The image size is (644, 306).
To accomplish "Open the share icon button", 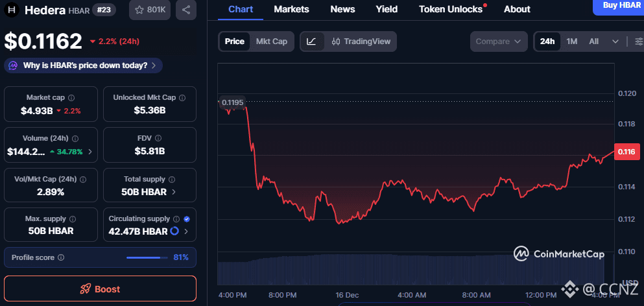I will click(x=185, y=10).
